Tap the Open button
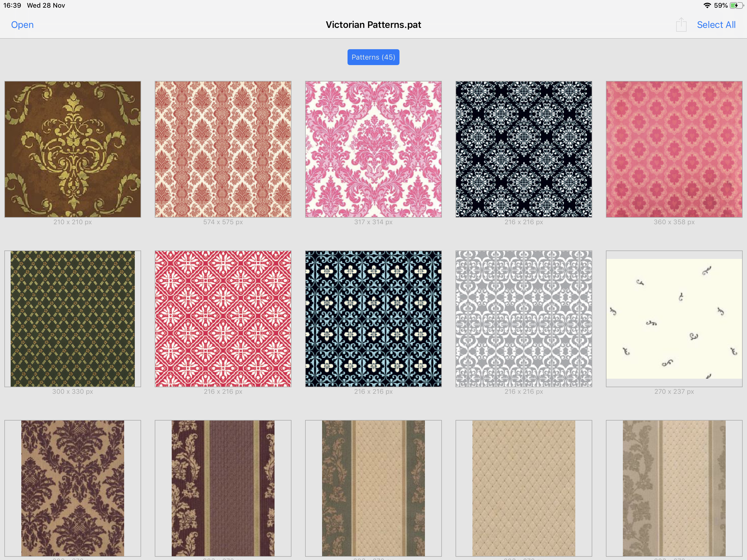The image size is (747, 560). click(x=22, y=25)
